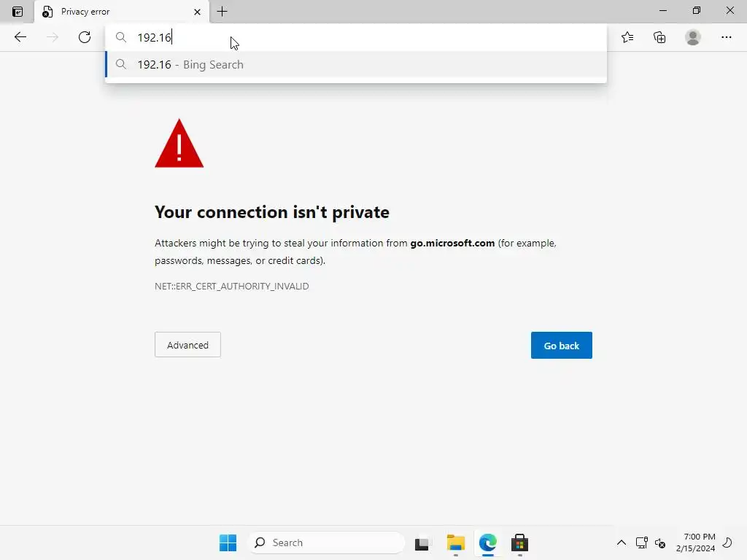Open Task View from the taskbar
The width and height of the screenshot is (747, 560).
click(x=422, y=543)
